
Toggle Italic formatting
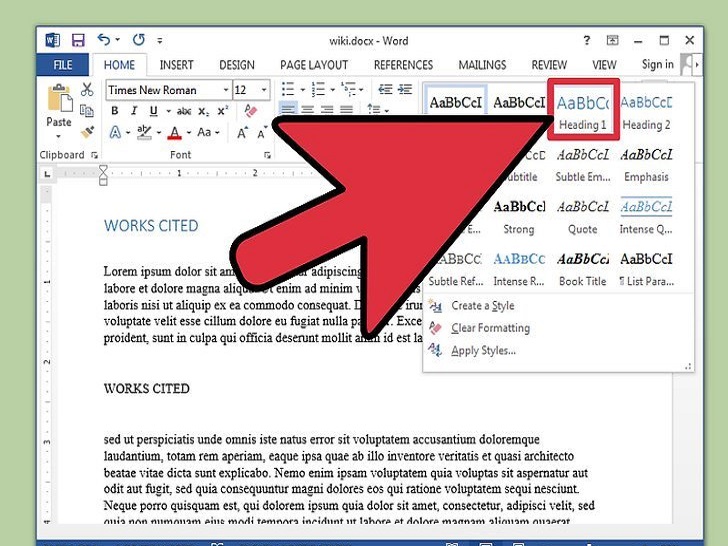point(134,110)
